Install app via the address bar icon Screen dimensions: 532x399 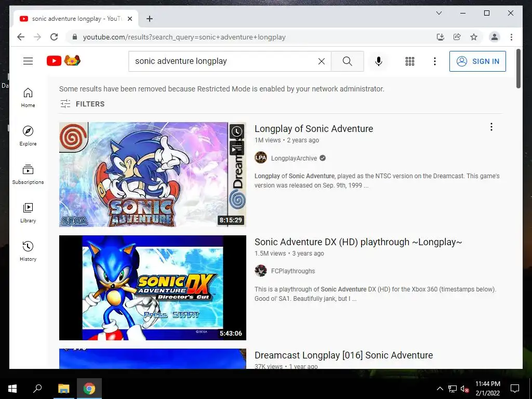pyautogui.click(x=441, y=37)
